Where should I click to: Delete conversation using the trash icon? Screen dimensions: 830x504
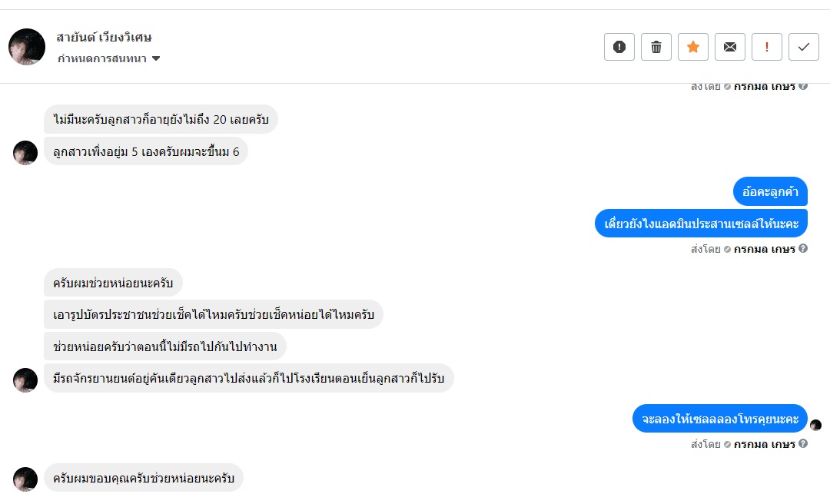pyautogui.click(x=656, y=47)
